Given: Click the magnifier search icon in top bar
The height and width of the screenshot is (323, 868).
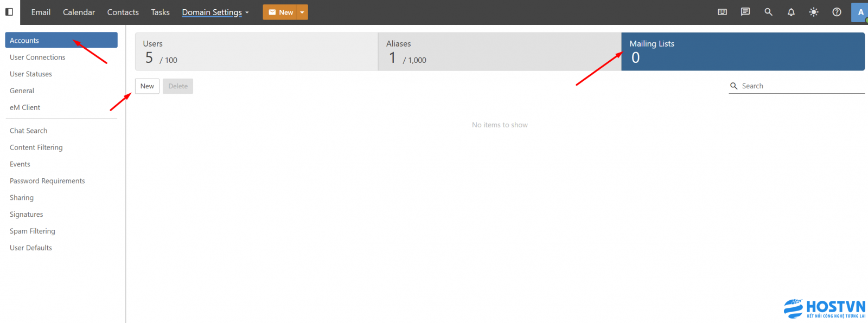Looking at the screenshot, I should pos(768,12).
